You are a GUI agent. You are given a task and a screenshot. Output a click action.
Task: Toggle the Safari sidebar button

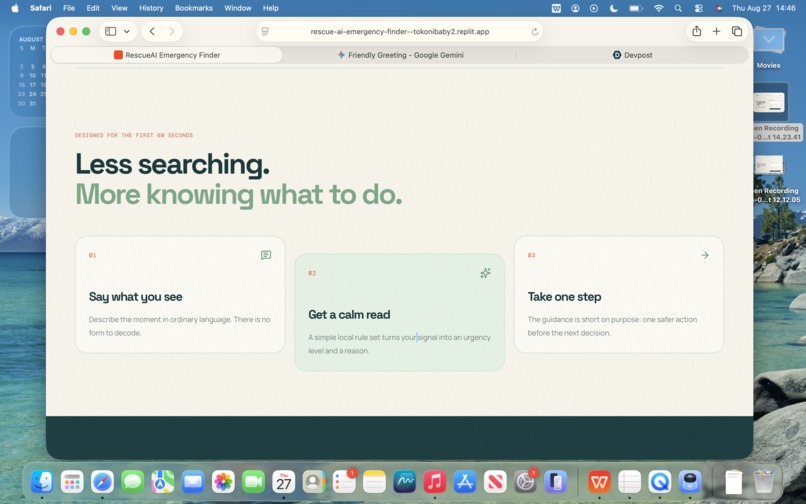pos(111,31)
